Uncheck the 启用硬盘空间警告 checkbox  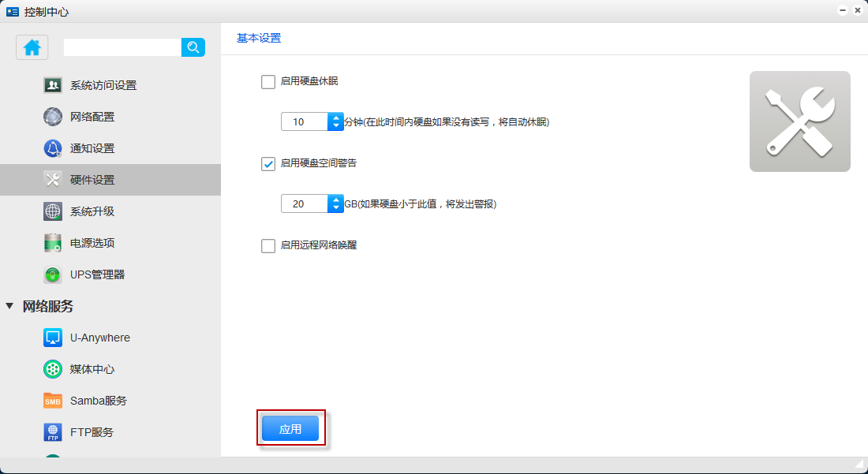268,163
